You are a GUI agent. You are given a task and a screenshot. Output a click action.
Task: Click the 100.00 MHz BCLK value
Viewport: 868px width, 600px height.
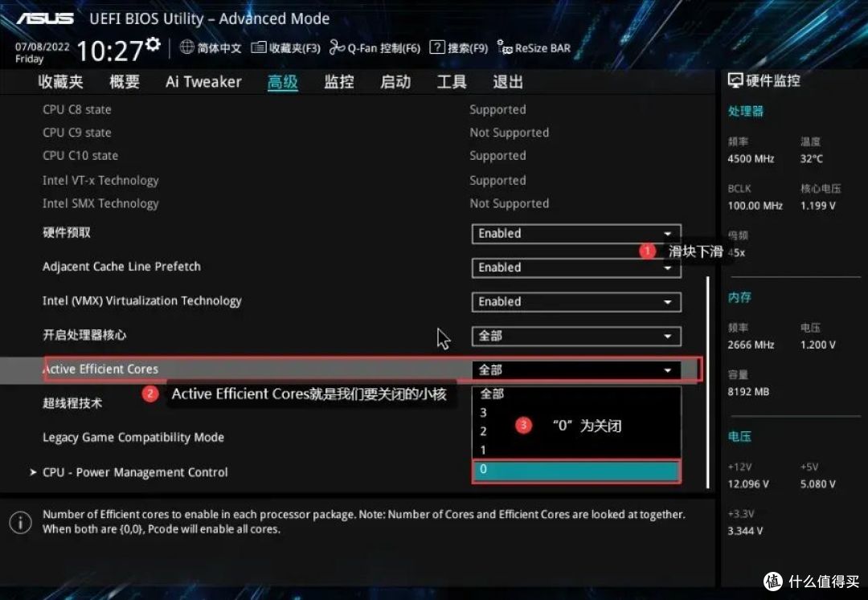(x=755, y=206)
